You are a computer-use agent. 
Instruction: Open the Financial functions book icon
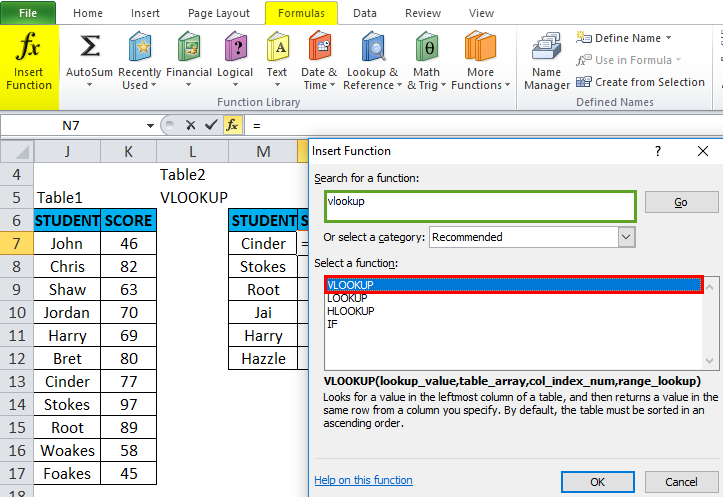pyautogui.click(x=189, y=47)
